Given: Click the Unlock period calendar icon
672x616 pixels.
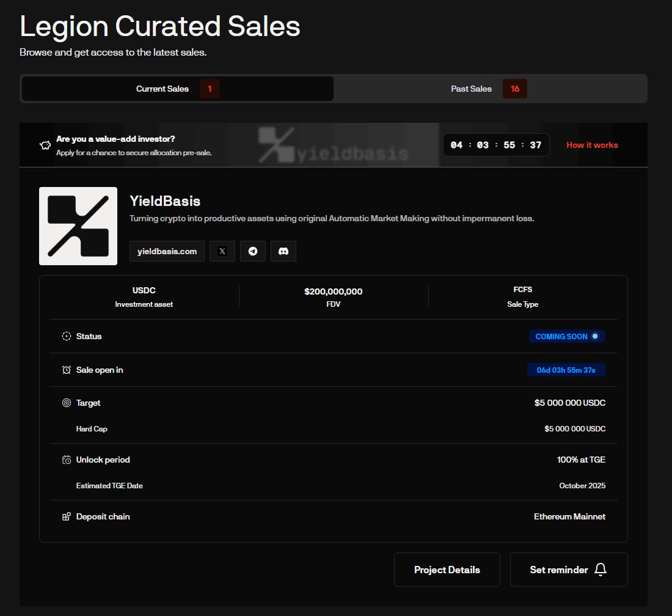Looking at the screenshot, I should coord(67,460).
